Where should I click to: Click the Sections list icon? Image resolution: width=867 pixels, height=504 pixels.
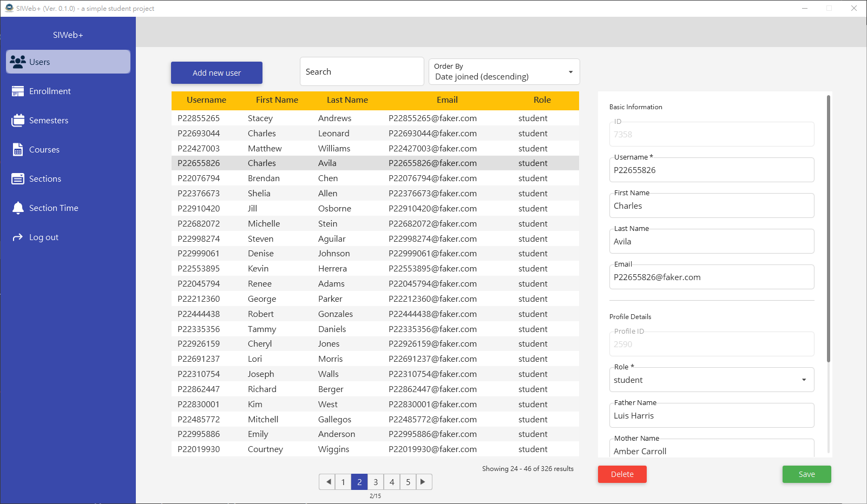18,178
